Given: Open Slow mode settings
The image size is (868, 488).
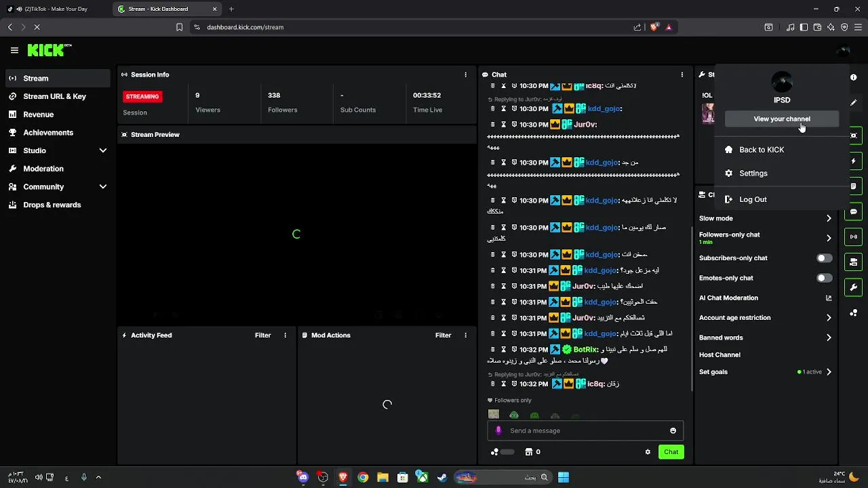Looking at the screenshot, I should click(x=765, y=218).
